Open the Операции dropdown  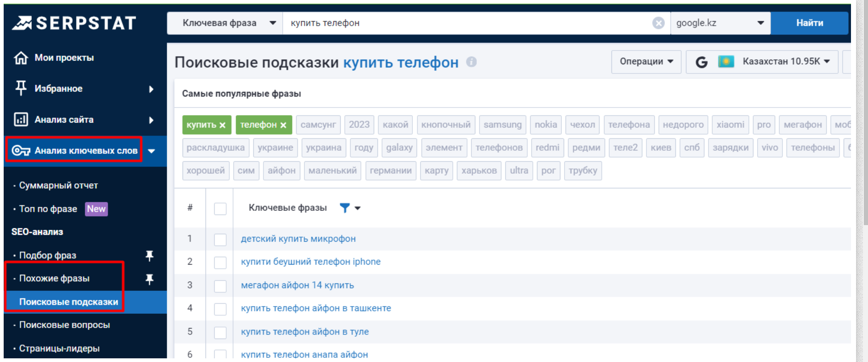(x=646, y=62)
